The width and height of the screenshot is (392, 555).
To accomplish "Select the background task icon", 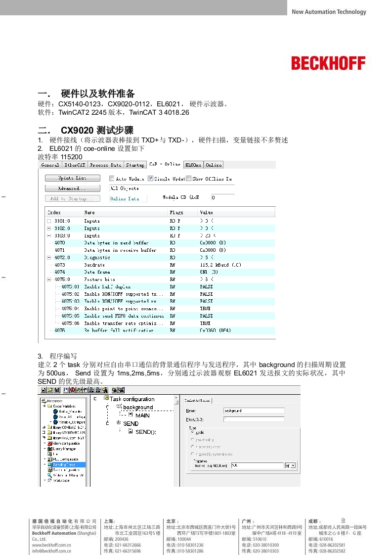I will coord(119,407).
